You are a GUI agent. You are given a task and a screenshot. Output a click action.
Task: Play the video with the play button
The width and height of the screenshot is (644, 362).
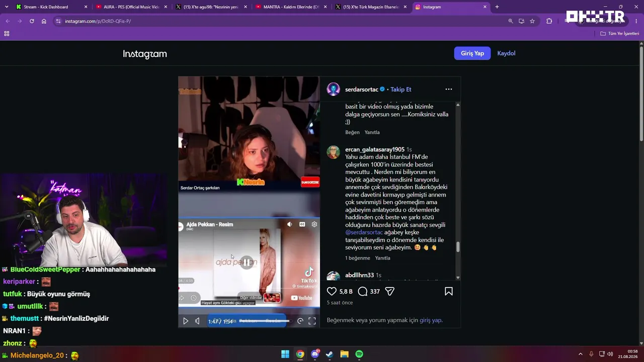[x=185, y=321]
